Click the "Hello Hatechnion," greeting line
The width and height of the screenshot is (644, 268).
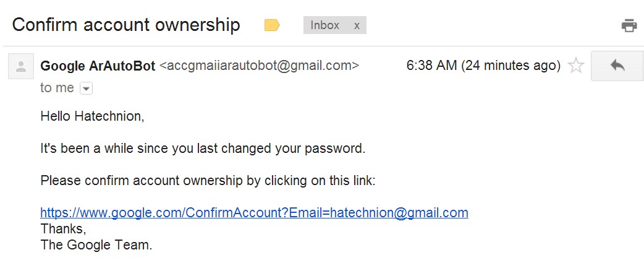pyautogui.click(x=92, y=116)
